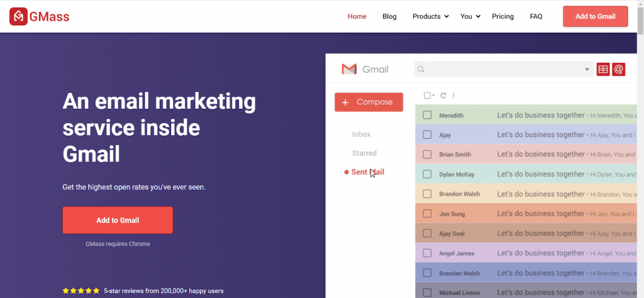
Task: Click the five yellow review stars
Action: click(81, 290)
